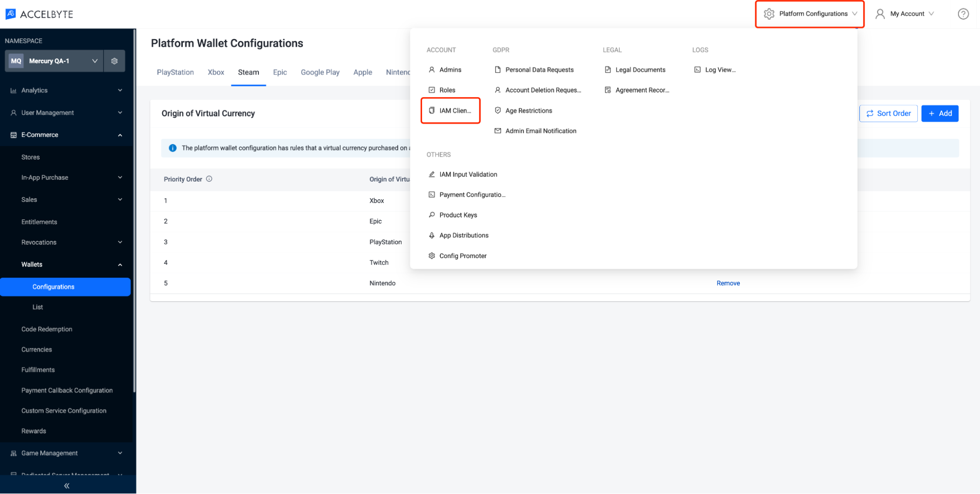Open Custom Service Configuration

click(x=64, y=411)
